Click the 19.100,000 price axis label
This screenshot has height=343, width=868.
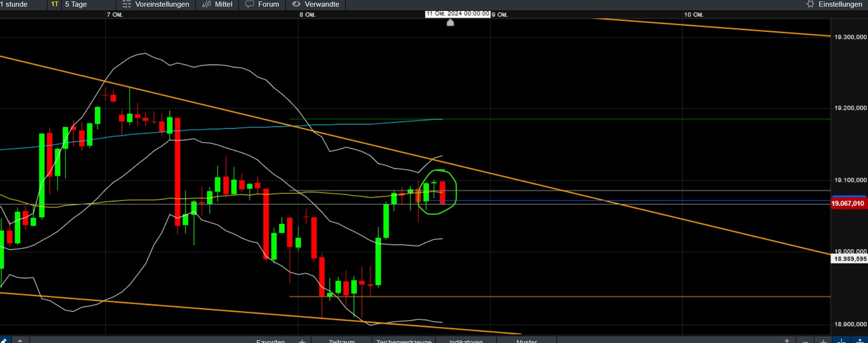[x=850, y=180]
